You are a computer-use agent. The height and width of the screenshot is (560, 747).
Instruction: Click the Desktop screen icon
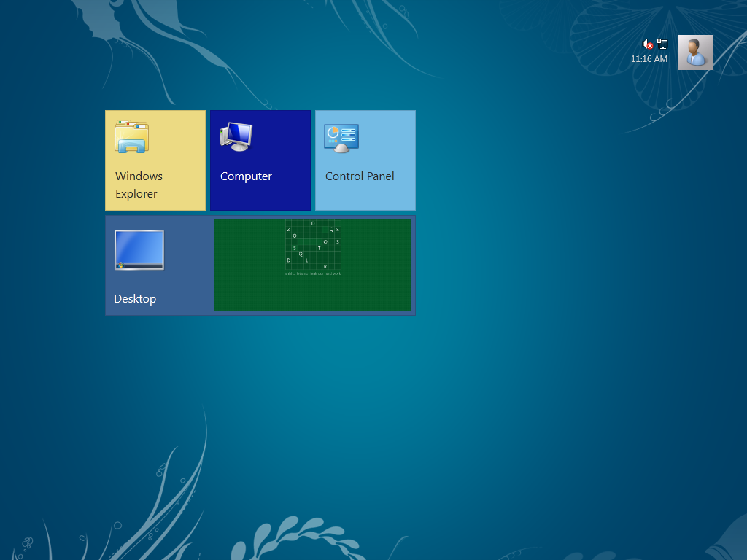139,250
